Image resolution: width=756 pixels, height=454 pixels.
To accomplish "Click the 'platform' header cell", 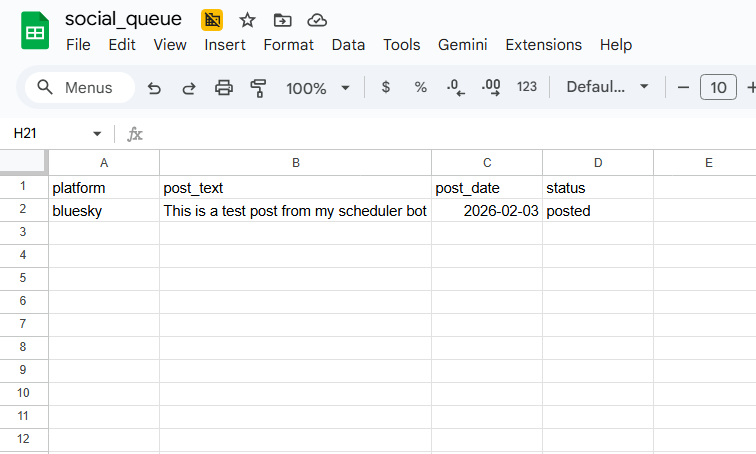I will (104, 187).
